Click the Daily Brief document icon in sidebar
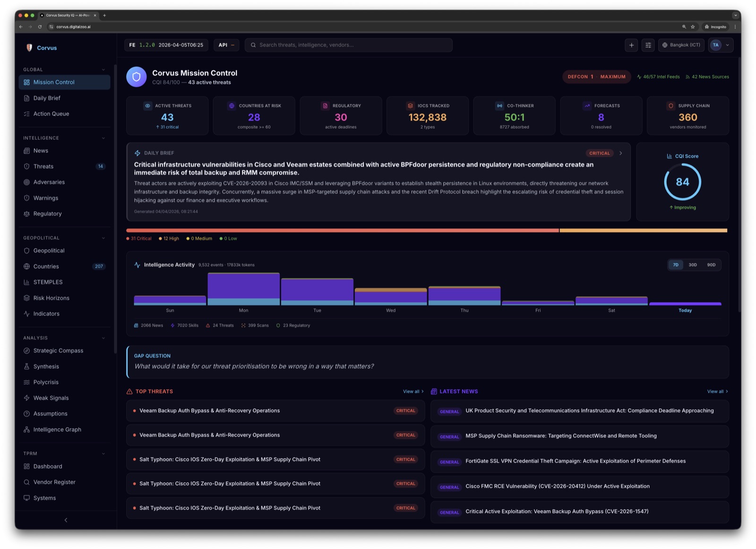 [26, 98]
